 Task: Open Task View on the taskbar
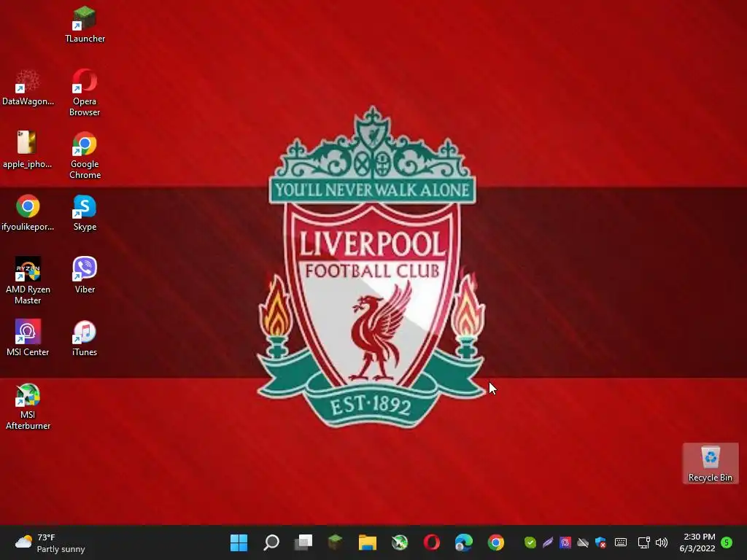[303, 542]
